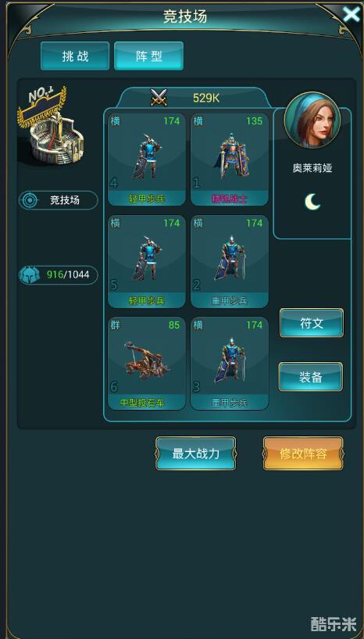
Task: Select 重甲步兵 unit in slot 2
Action: [x=230, y=262]
